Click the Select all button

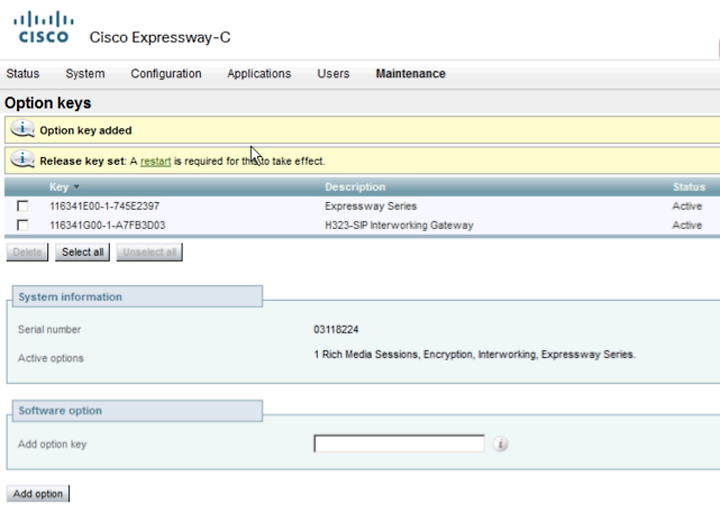[83, 252]
